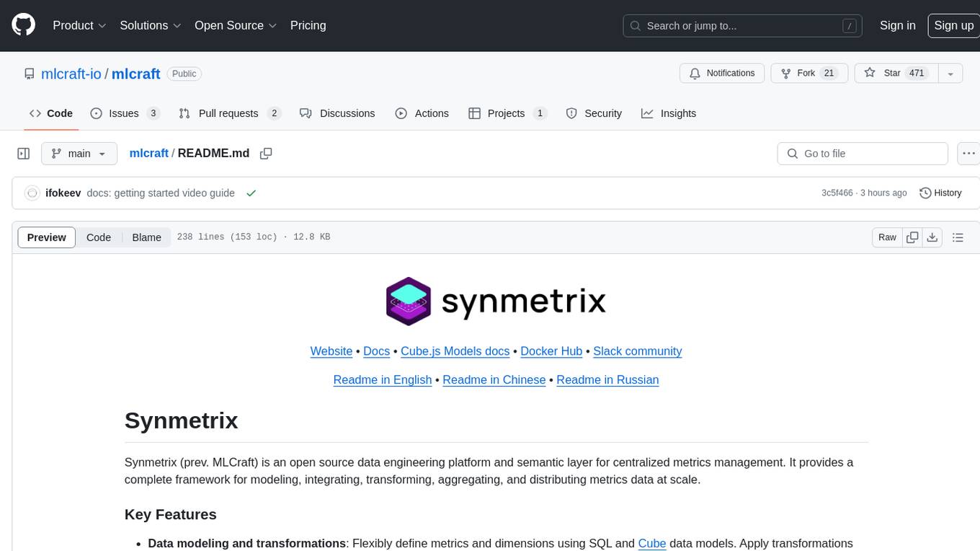Switch to Code view of file
The height and width of the screenshot is (551, 980).
tap(99, 237)
